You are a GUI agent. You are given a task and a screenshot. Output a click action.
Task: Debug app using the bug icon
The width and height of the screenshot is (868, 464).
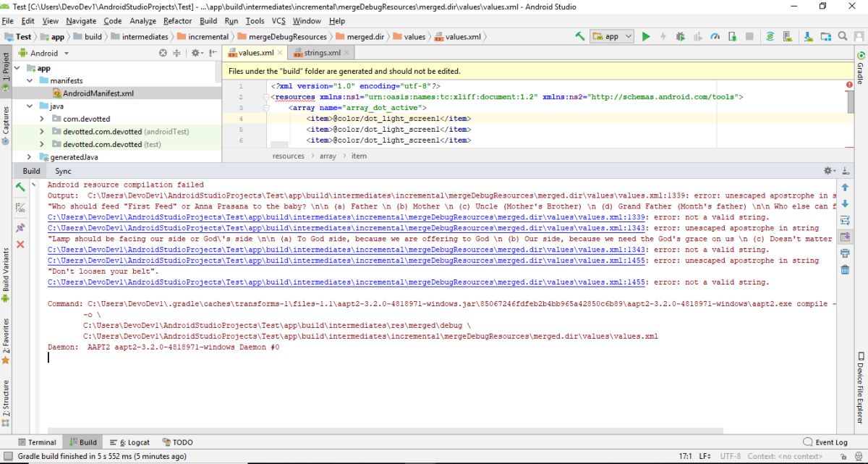point(681,36)
